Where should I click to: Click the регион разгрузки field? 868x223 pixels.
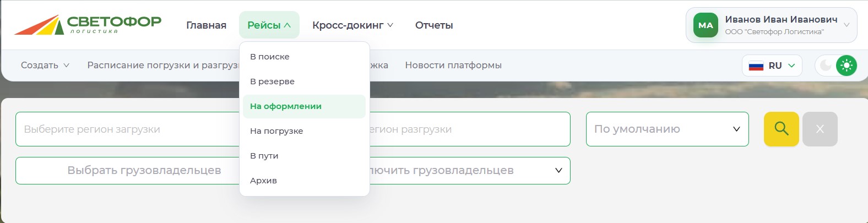point(470,129)
